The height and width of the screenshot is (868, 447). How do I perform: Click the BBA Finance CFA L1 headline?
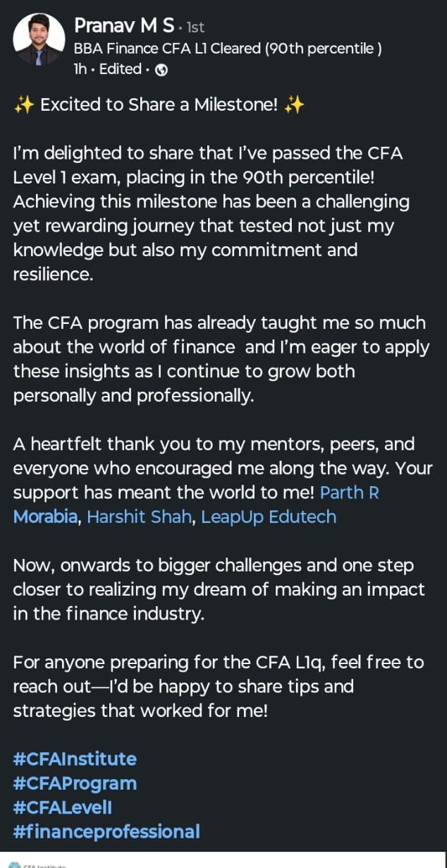click(x=228, y=49)
